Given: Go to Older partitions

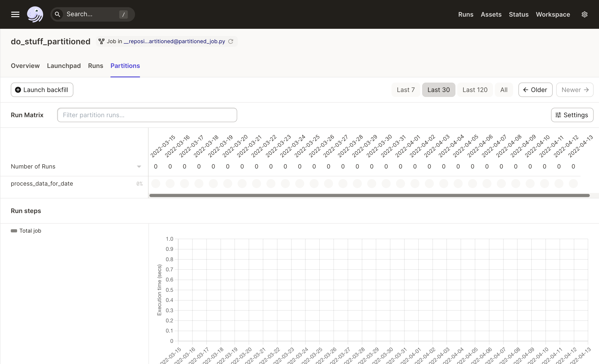Looking at the screenshot, I should (x=535, y=90).
